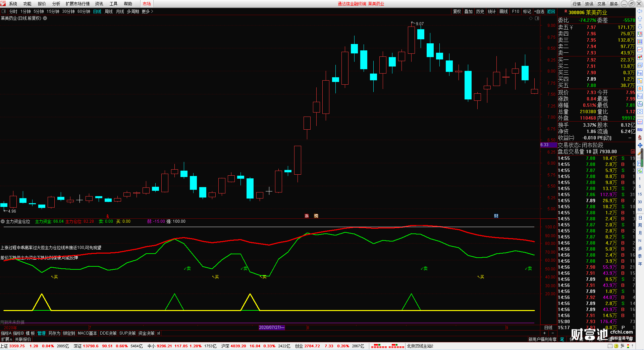The image size is (644, 350).
Task: Click the tree structure sidebar icon
Action: 640,81
